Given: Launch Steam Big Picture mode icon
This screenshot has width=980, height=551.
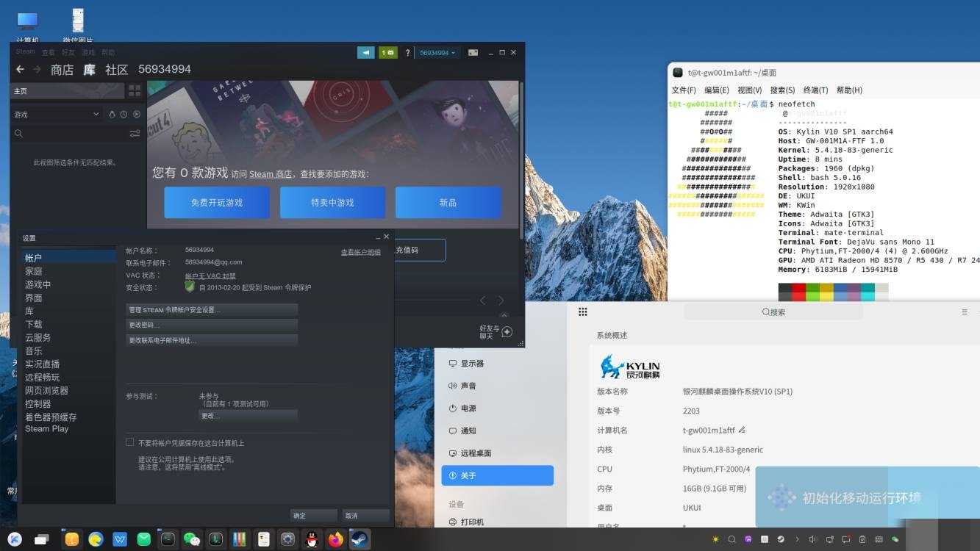Looking at the screenshot, I should [x=473, y=53].
